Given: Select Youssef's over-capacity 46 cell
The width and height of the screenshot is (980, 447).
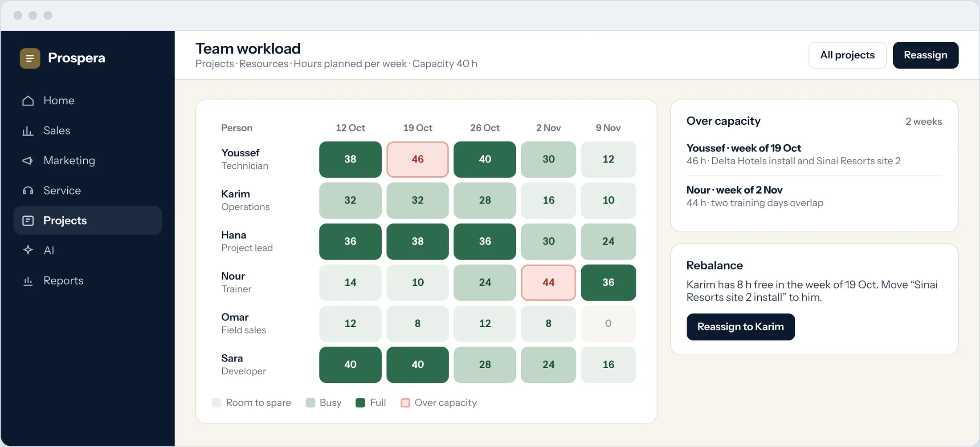Looking at the screenshot, I should tap(417, 159).
